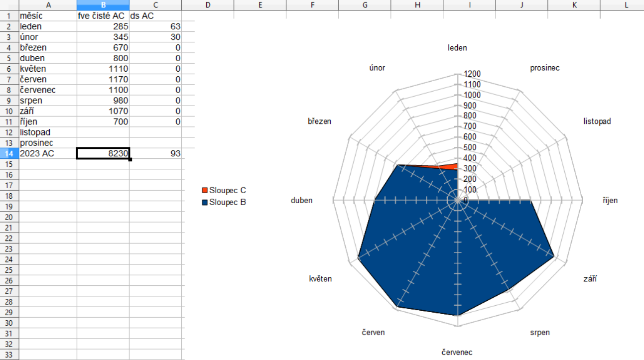The height and width of the screenshot is (360, 644).
Task: Select the row 1 header
Action: [9, 16]
